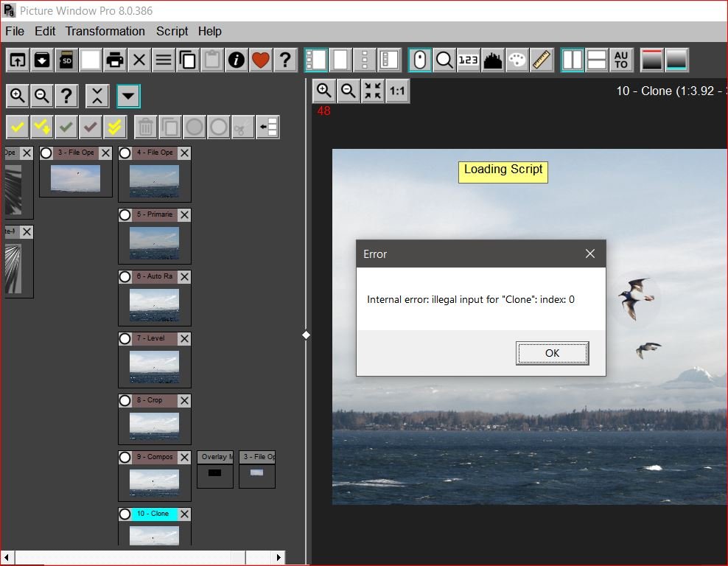This screenshot has height=566, width=728.
Task: Close the 8 - Crop node
Action: pyautogui.click(x=184, y=401)
